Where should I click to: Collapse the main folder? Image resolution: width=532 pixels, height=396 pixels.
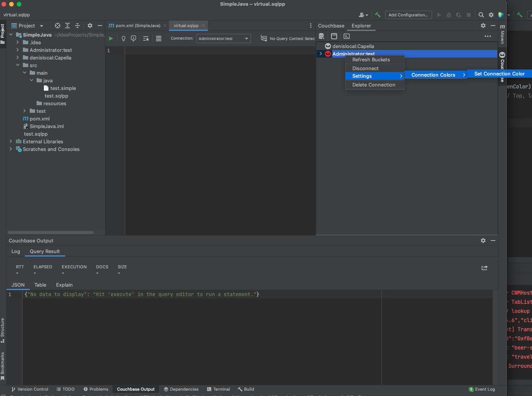click(25, 73)
